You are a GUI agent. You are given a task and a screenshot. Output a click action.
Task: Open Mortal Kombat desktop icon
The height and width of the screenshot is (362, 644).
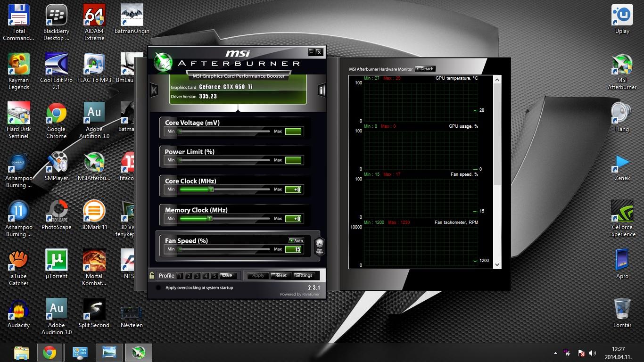point(94,268)
